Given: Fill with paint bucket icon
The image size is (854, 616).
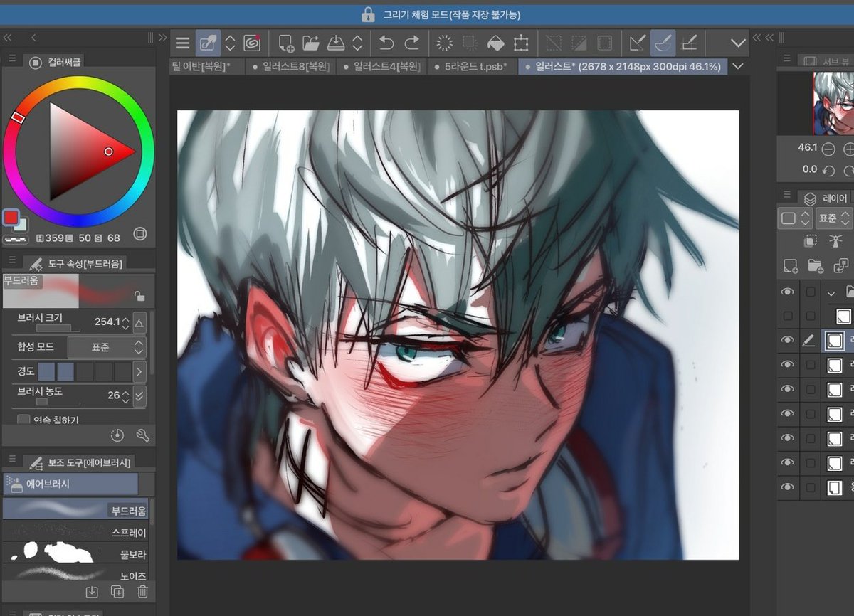Looking at the screenshot, I should (x=495, y=43).
